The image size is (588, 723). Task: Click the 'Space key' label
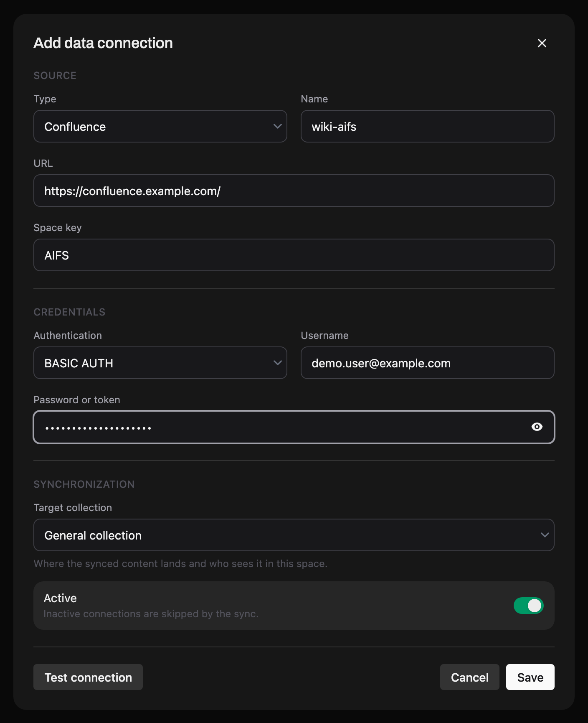58,228
